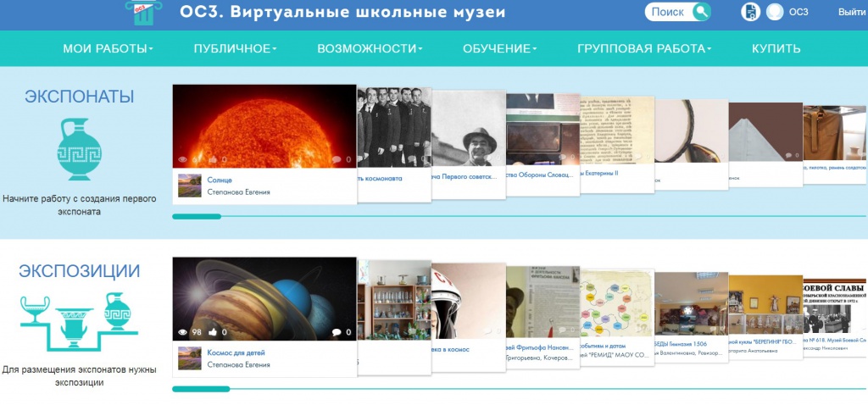Open the БЕРЕГИНЯ dolls exposition thumbnail
The image size is (868, 405).
[x=765, y=305]
